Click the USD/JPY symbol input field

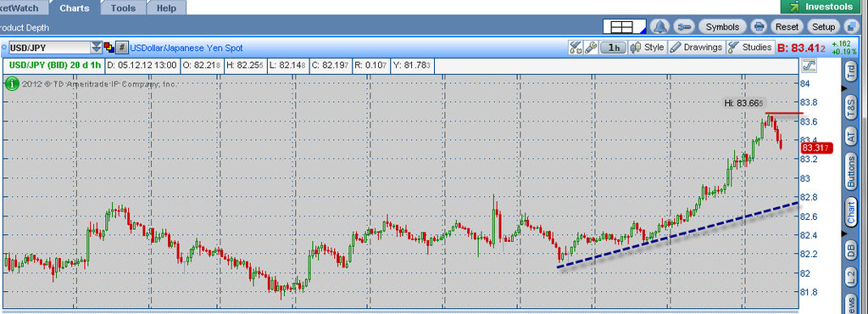49,48
